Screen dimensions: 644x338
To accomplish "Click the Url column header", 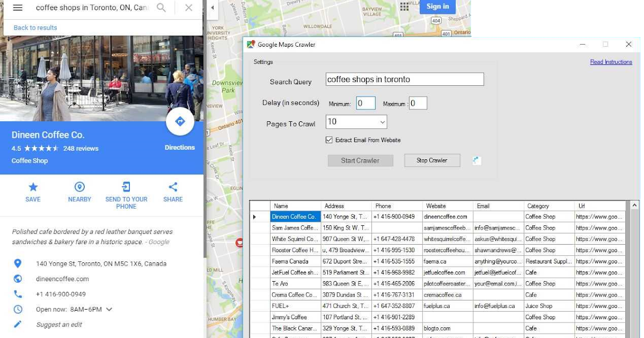I will coord(600,206).
